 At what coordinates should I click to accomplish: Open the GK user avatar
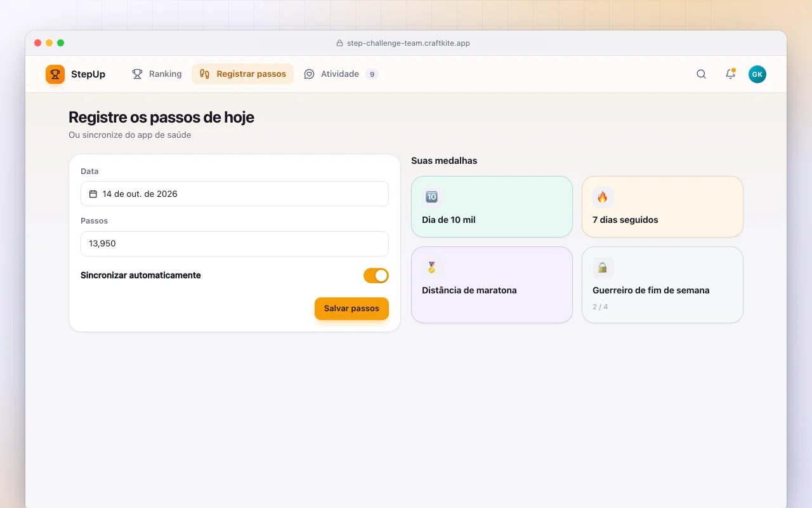coord(757,74)
